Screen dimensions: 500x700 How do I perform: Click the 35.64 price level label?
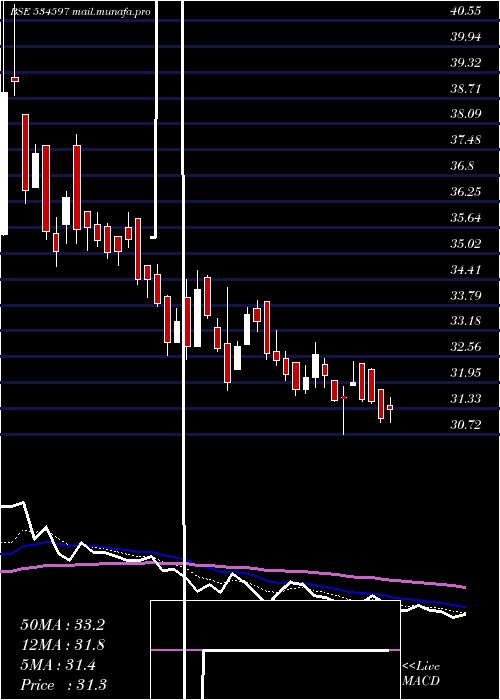coord(466,217)
